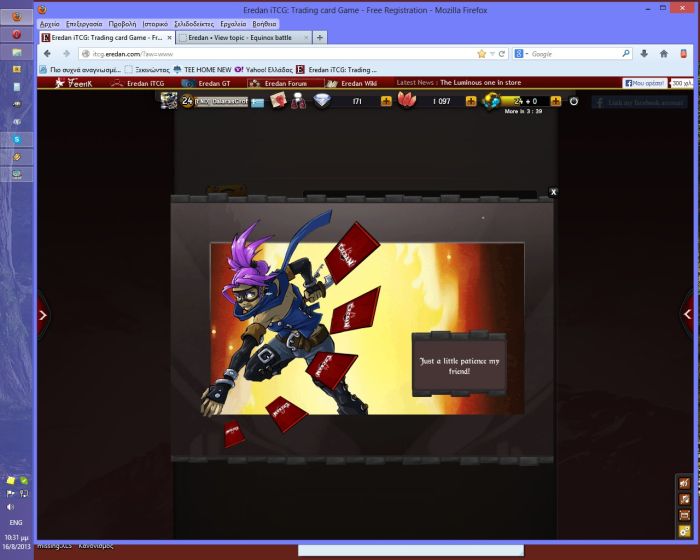Click volume speaker icon in system tray
The image size is (700, 560).
[x=10, y=507]
